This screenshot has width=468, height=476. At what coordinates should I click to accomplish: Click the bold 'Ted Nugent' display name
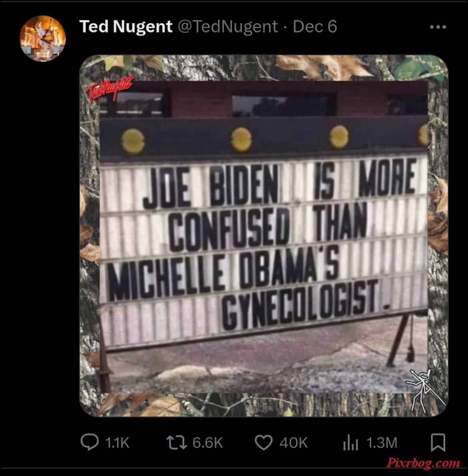click(126, 26)
